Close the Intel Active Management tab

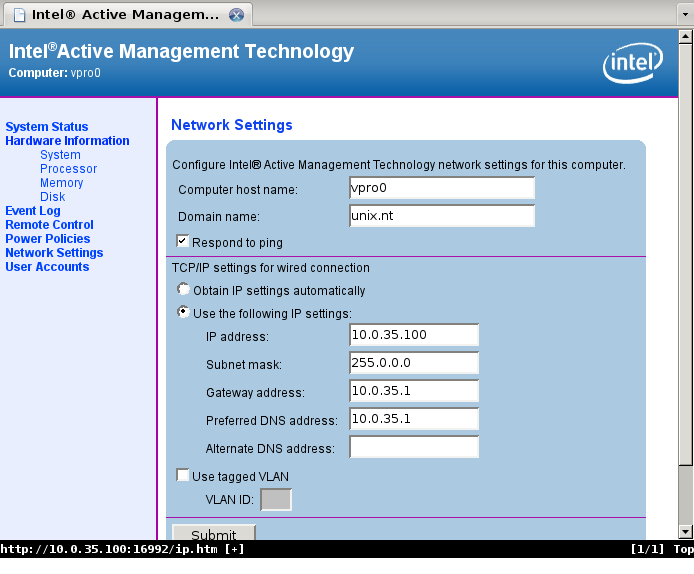coord(236,15)
